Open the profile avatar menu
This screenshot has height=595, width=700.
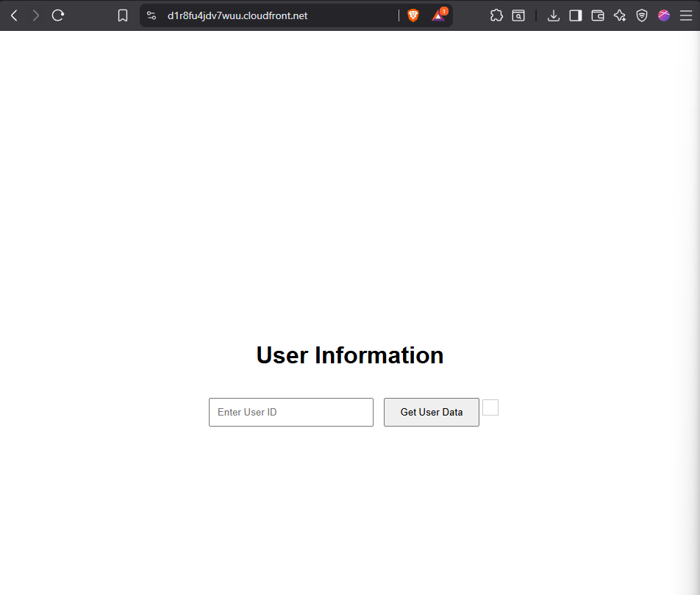(664, 15)
